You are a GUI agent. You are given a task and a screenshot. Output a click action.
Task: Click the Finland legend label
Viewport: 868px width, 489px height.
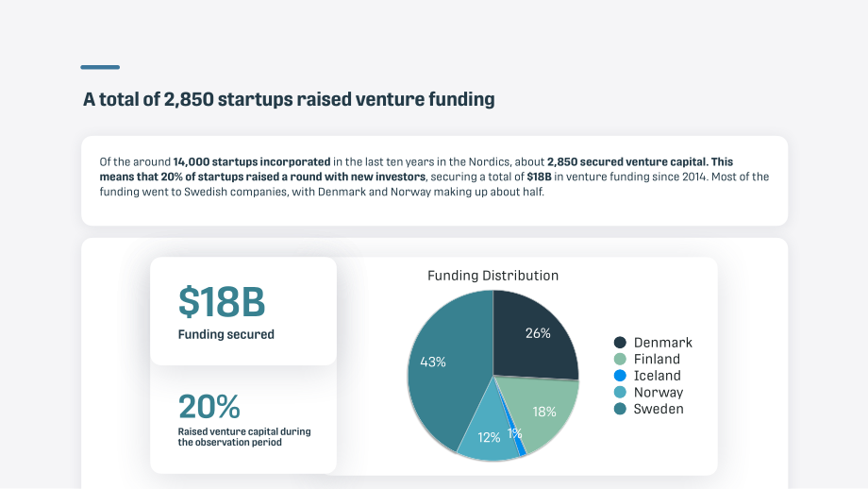pyautogui.click(x=657, y=360)
